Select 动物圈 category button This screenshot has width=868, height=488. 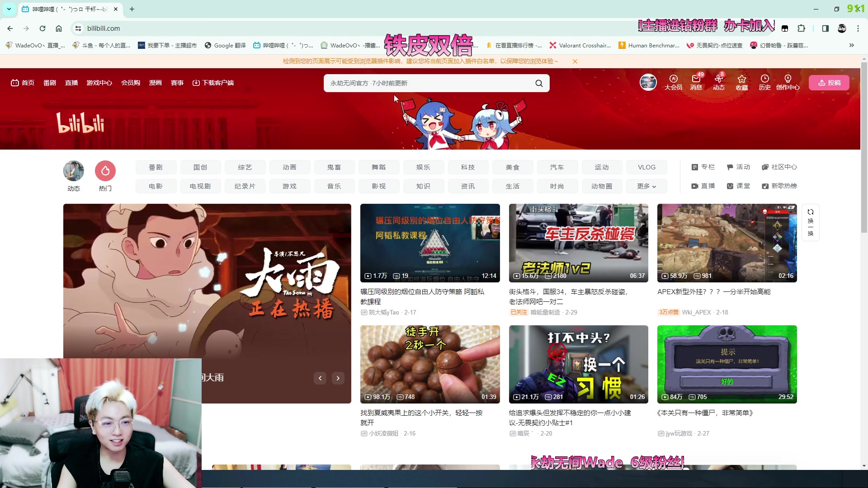click(x=602, y=186)
